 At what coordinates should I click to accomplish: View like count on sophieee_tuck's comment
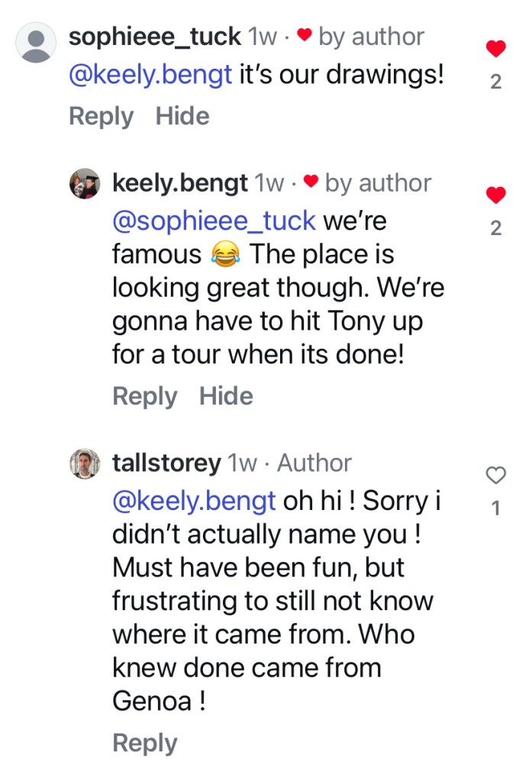495,82
